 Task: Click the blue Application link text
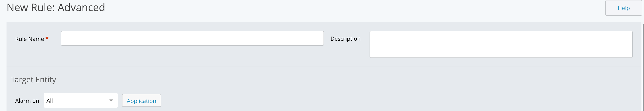141,101
